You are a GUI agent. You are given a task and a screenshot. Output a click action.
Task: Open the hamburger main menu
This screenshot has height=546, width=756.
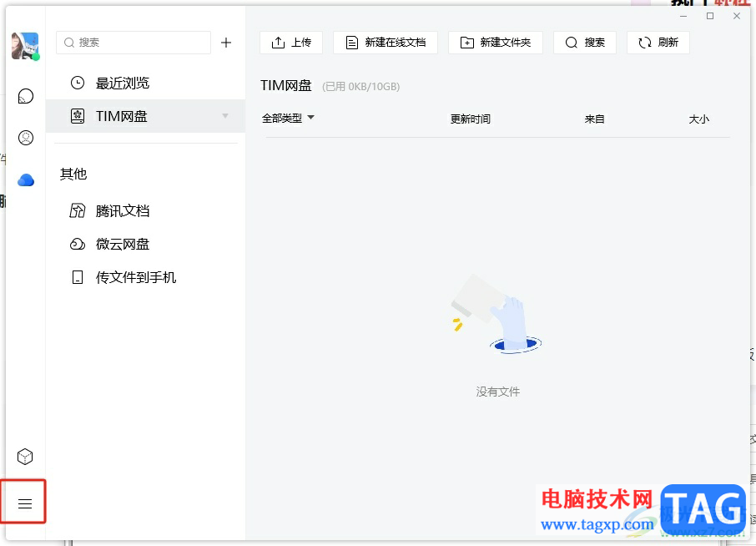(x=24, y=504)
